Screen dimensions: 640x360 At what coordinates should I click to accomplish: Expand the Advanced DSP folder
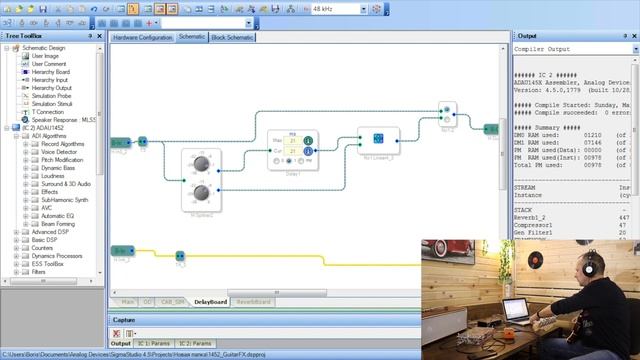[16, 232]
